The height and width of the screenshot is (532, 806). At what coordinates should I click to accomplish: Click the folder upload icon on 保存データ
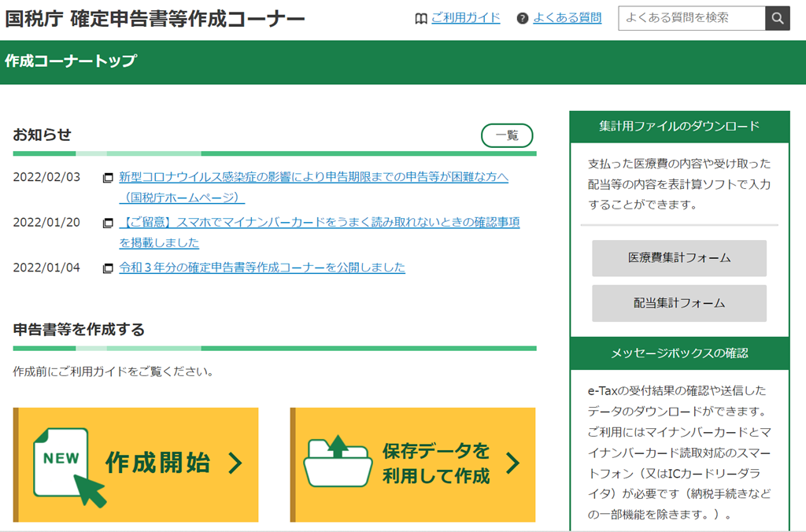[x=338, y=462]
